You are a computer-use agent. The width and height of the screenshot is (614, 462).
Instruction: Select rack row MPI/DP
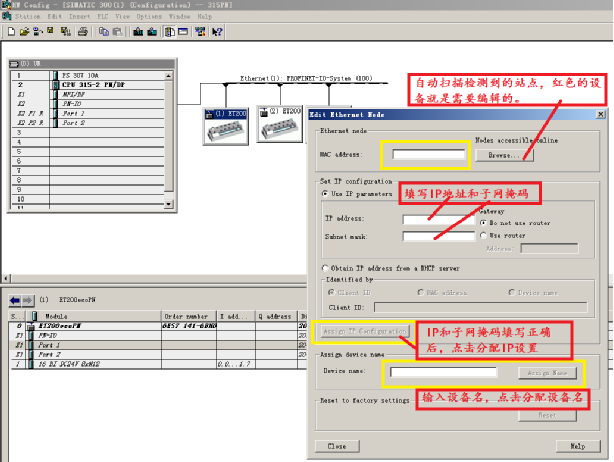88,94
